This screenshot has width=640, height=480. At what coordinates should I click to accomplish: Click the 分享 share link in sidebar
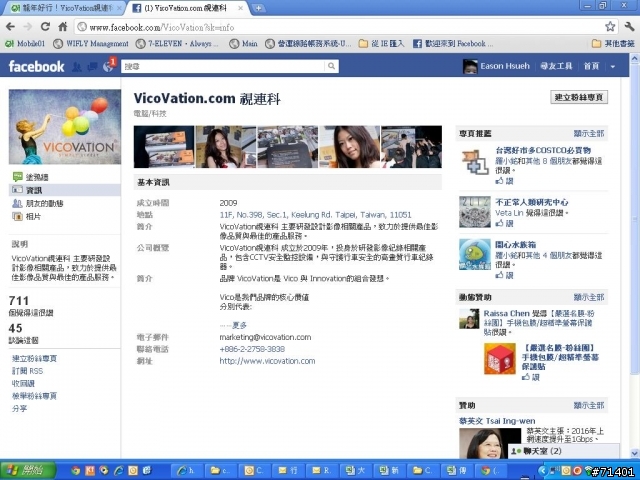point(20,408)
